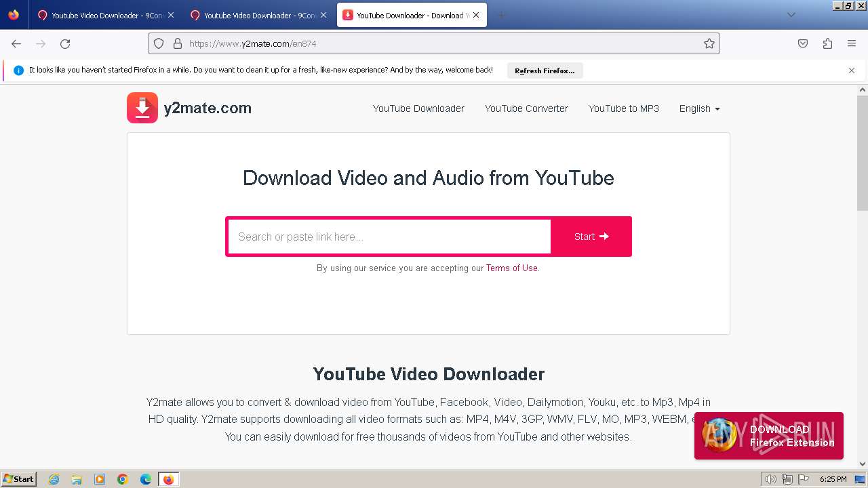Viewport: 868px width, 488px height.
Task: Select the YouTube Downloader - Download tab
Action: pyautogui.click(x=412, y=15)
